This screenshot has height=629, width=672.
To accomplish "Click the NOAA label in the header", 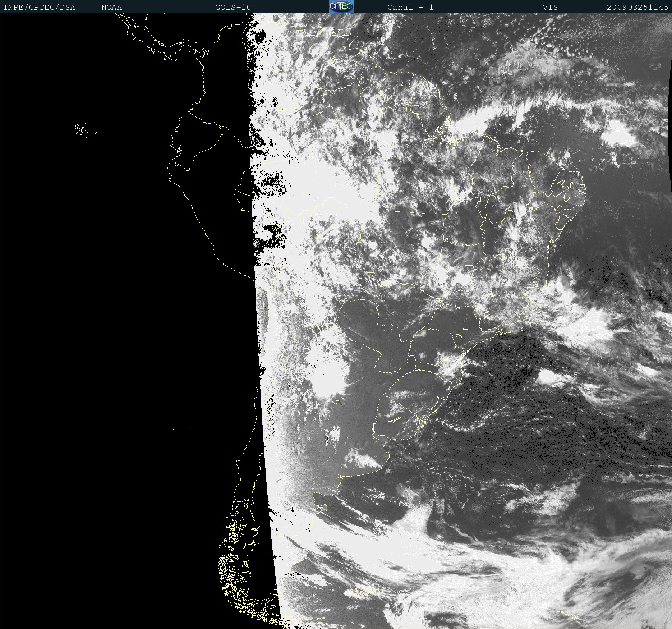I will pyautogui.click(x=111, y=7).
